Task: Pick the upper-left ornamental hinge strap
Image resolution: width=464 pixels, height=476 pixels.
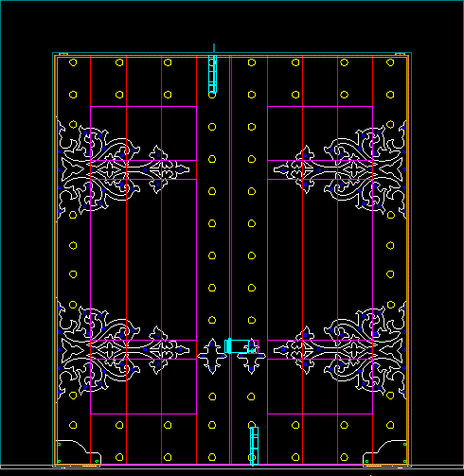Action: coord(123,169)
